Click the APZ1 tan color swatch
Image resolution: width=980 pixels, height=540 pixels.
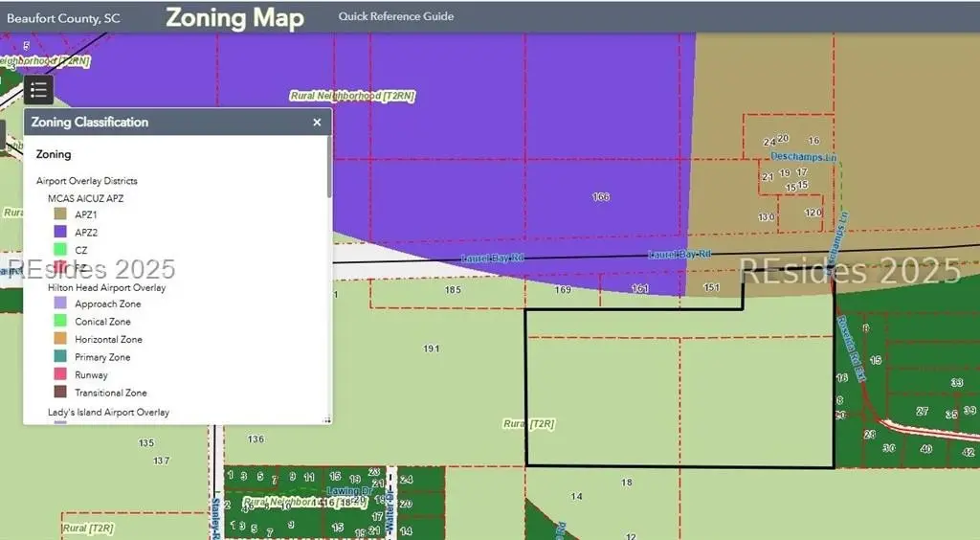click(x=59, y=214)
